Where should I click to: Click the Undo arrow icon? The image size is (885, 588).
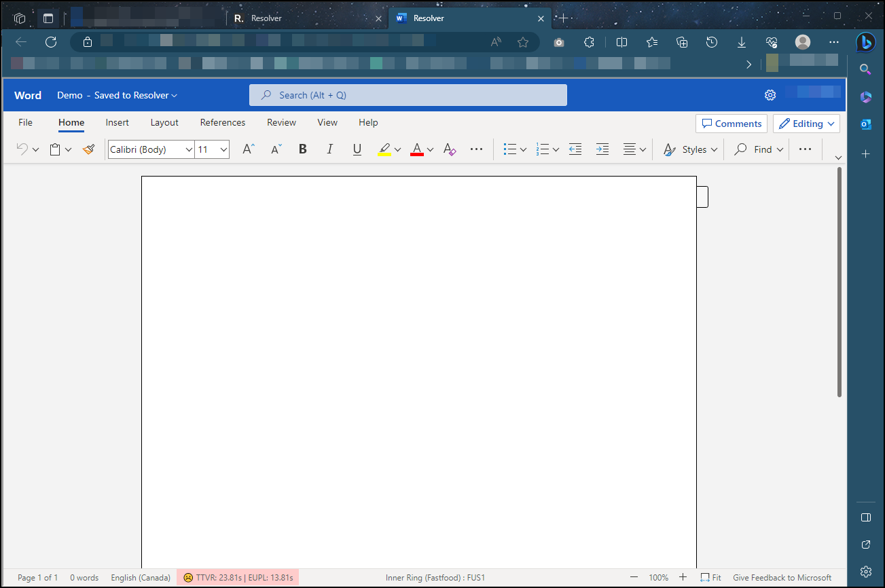pos(22,149)
